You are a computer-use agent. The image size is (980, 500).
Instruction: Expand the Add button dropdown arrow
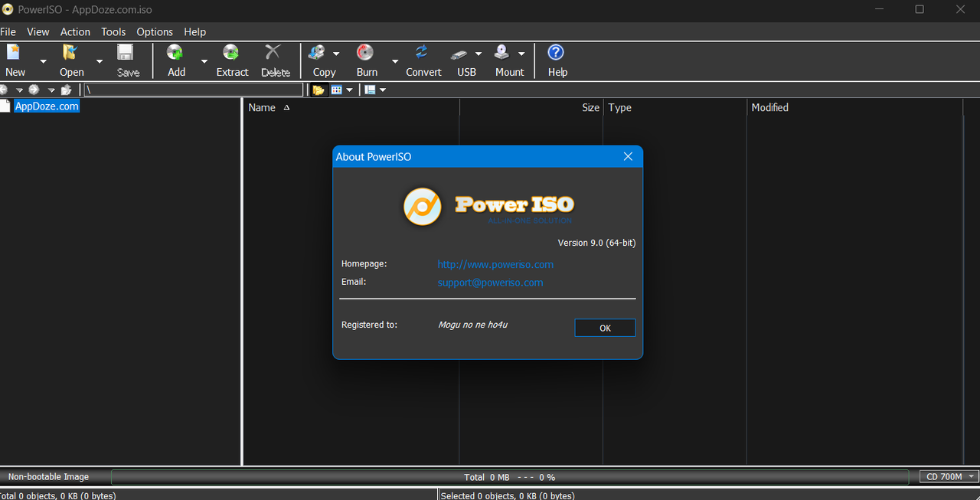tap(204, 61)
